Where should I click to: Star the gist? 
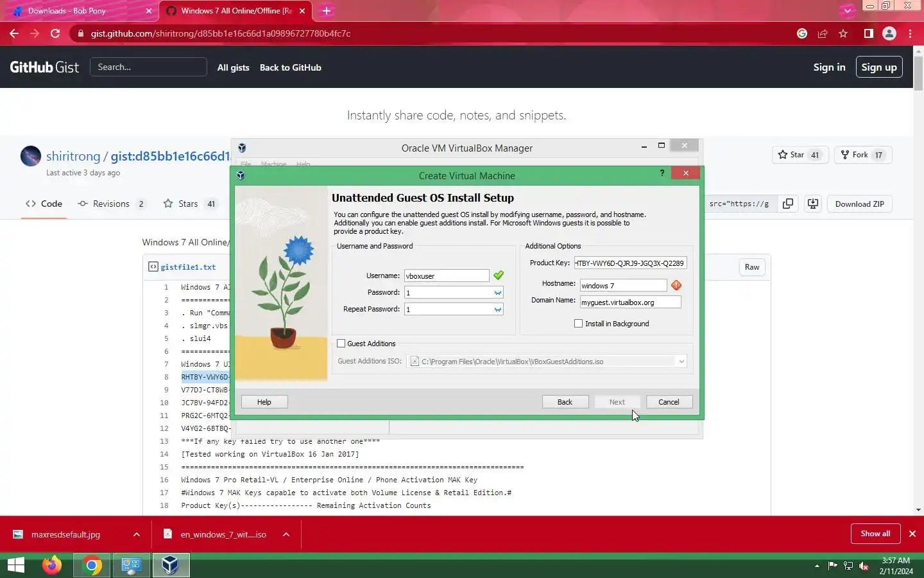pos(800,155)
